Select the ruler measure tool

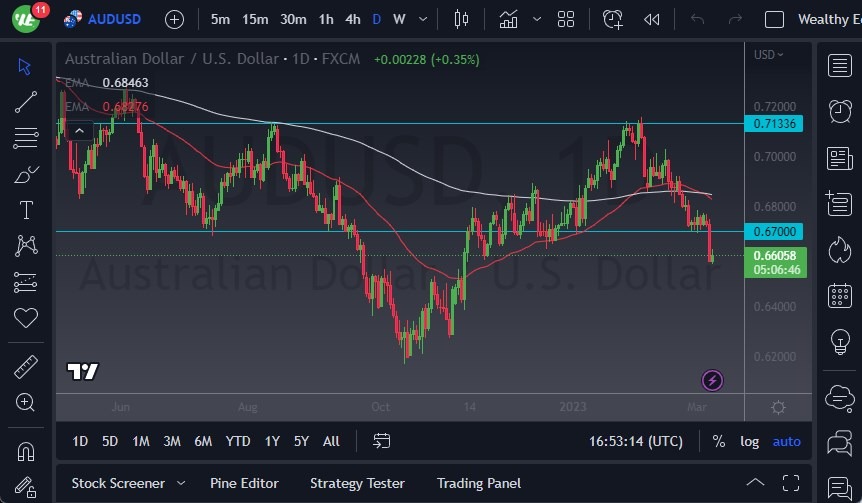[x=26, y=367]
